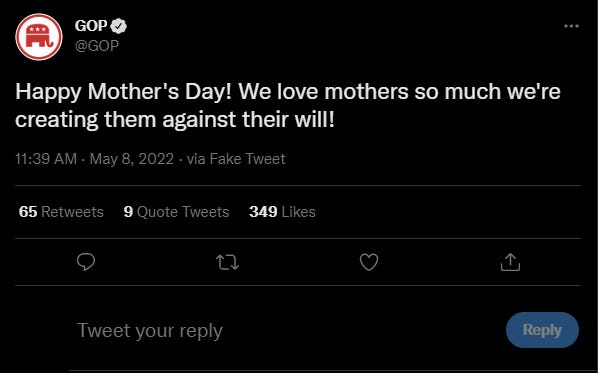Click the GOP elephant profile picture
This screenshot has height=373, width=598.
coord(39,37)
